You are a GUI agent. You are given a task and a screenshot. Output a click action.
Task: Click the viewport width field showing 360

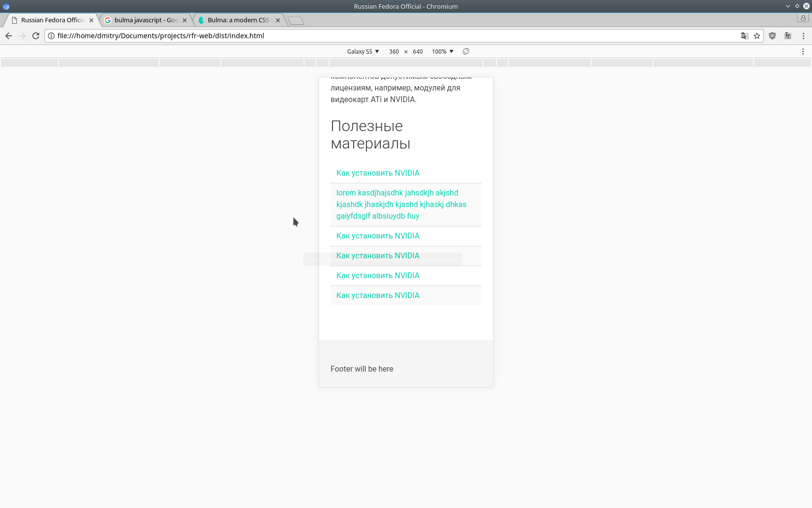point(394,51)
